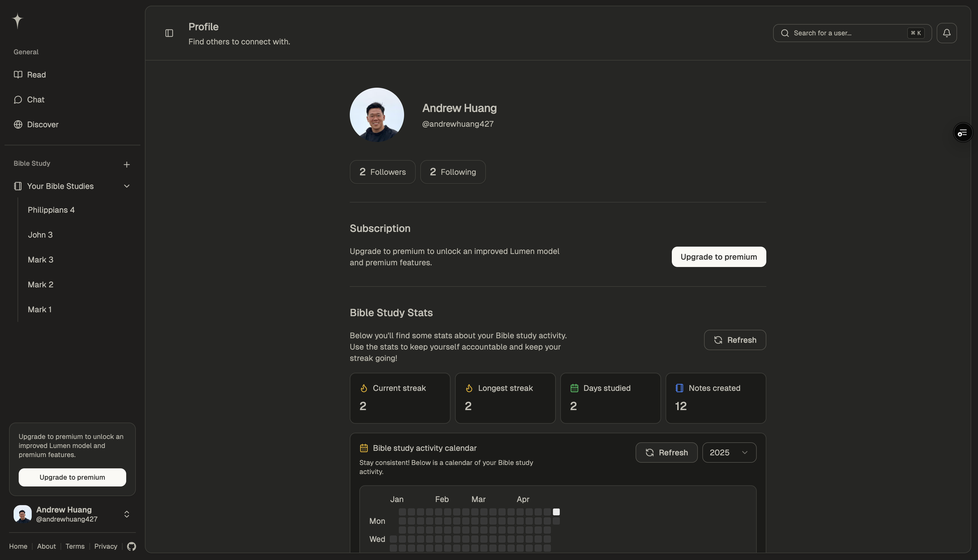
Task: Click main Upgrade to premium button
Action: [x=718, y=257]
